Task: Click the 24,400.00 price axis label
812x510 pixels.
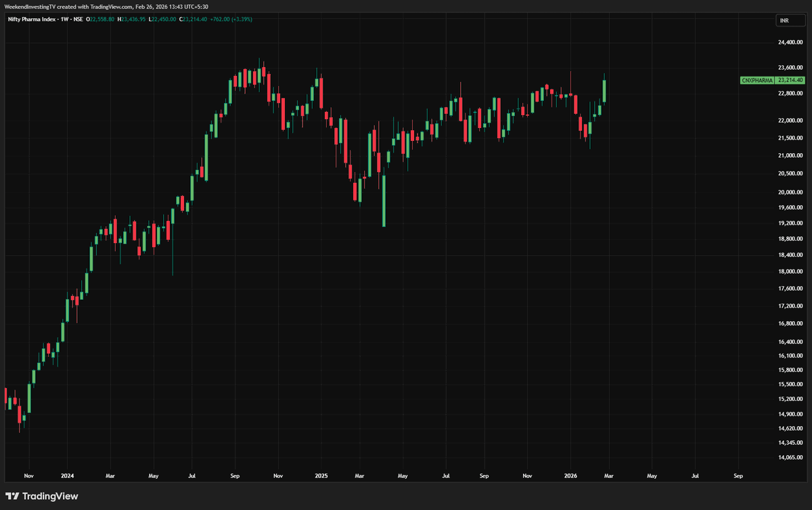Action: pos(790,43)
